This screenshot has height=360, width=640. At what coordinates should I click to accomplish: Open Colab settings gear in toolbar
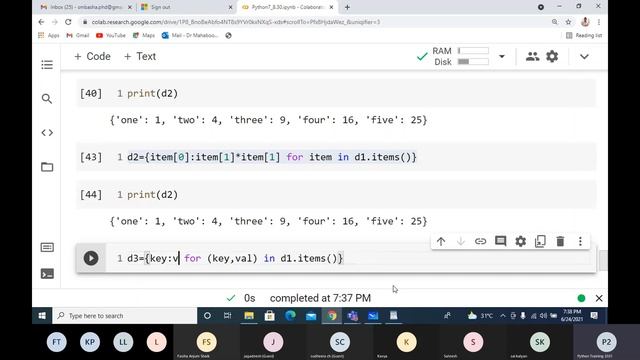point(552,56)
